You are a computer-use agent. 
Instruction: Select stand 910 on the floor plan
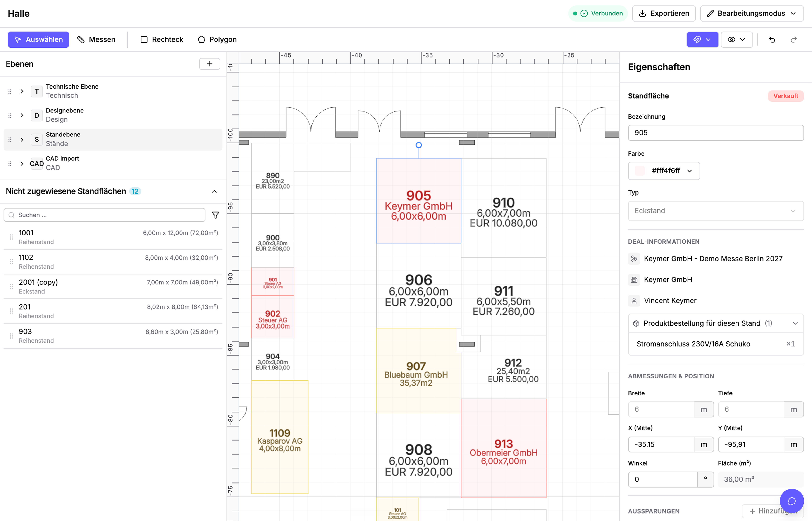[x=504, y=208]
